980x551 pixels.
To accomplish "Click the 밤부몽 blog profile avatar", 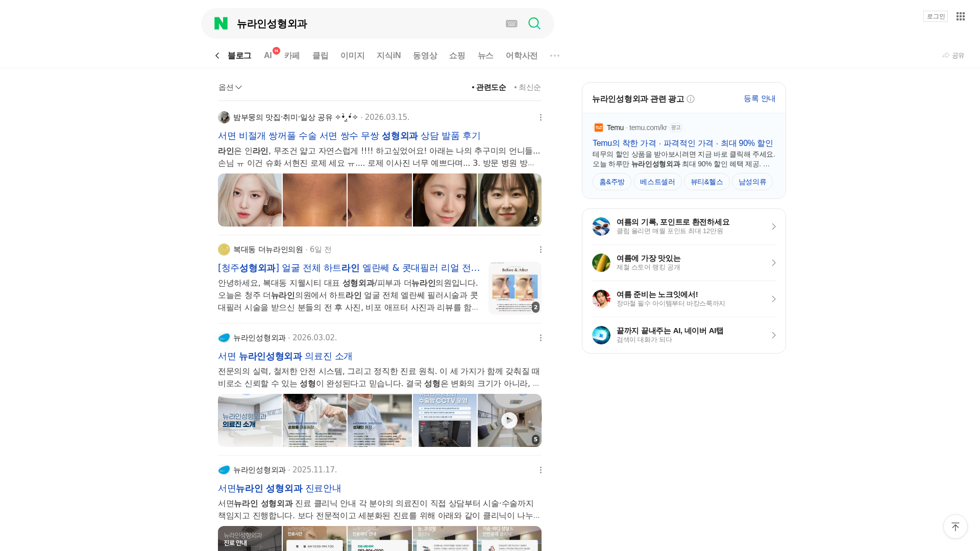I will [x=224, y=117].
